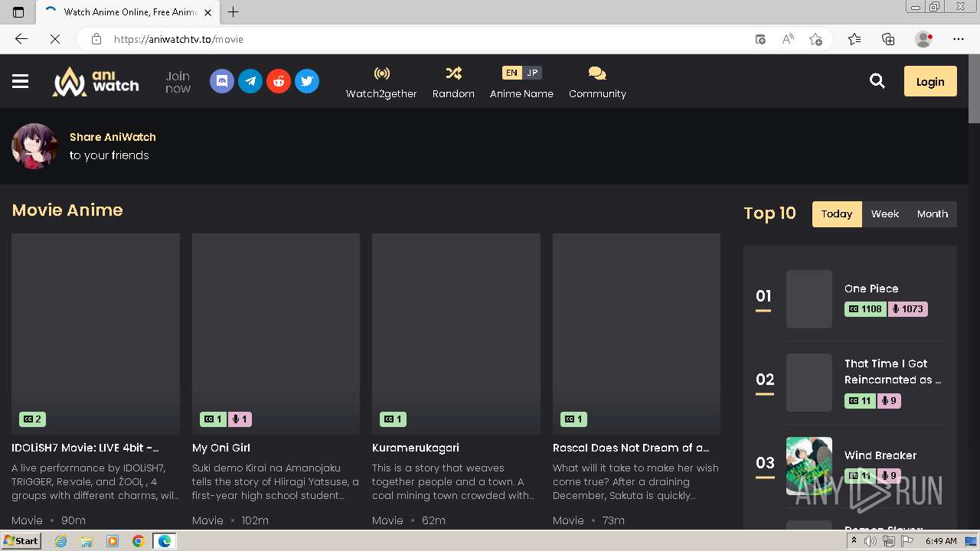The width and height of the screenshot is (980, 551).
Task: Log in with the Login button
Action: click(930, 81)
